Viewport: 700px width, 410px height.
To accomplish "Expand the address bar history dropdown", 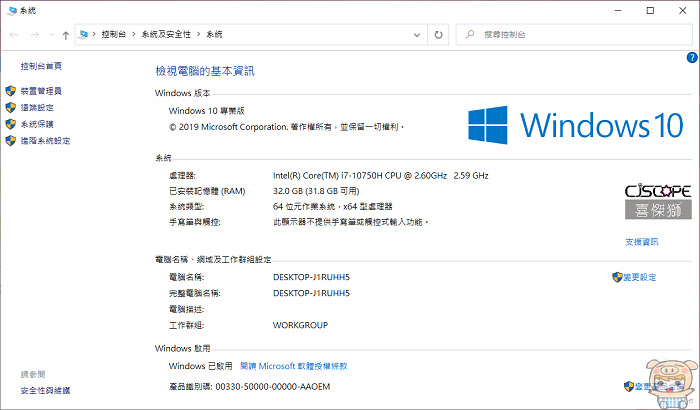I will point(417,34).
